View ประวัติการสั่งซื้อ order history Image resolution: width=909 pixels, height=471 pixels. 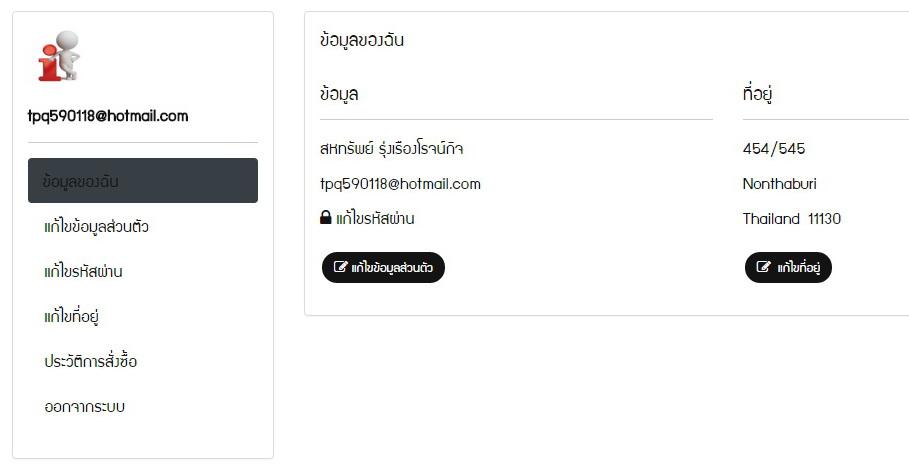(x=90, y=361)
